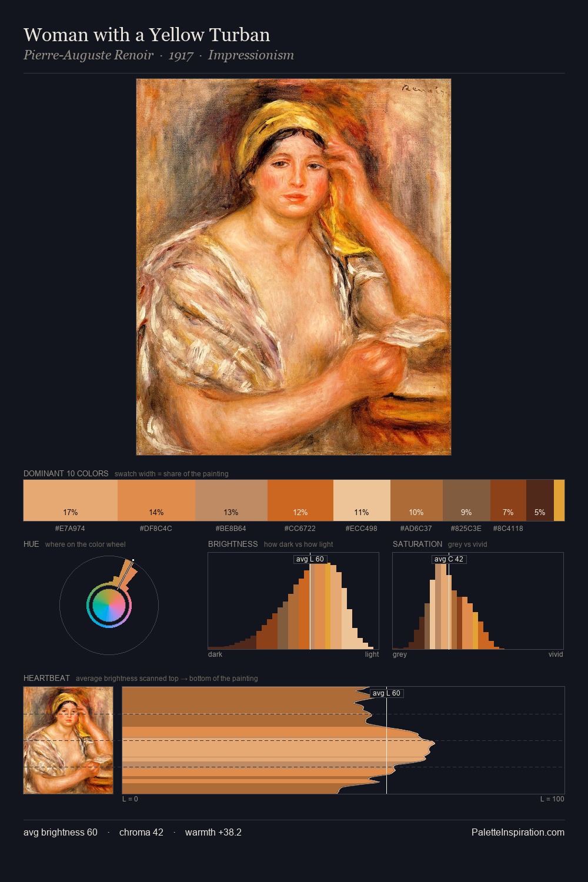
Task: Click the artist name Pierre-Auguste Renoir
Action: tap(88, 55)
